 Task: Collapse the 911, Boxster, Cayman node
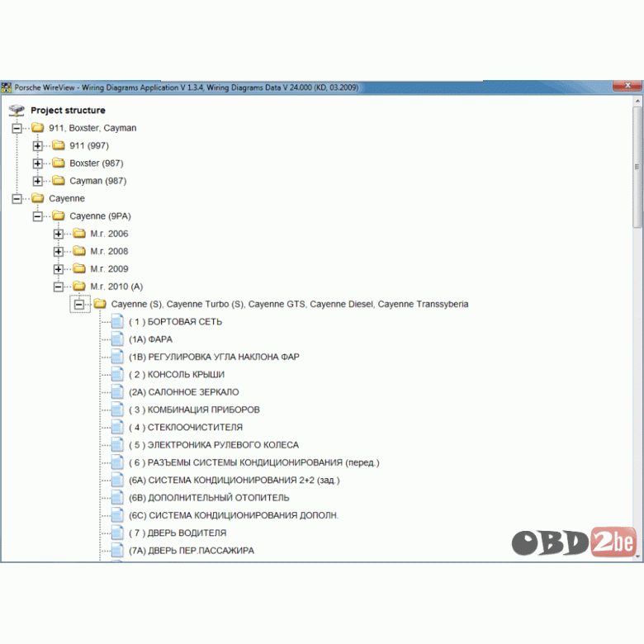(17, 128)
